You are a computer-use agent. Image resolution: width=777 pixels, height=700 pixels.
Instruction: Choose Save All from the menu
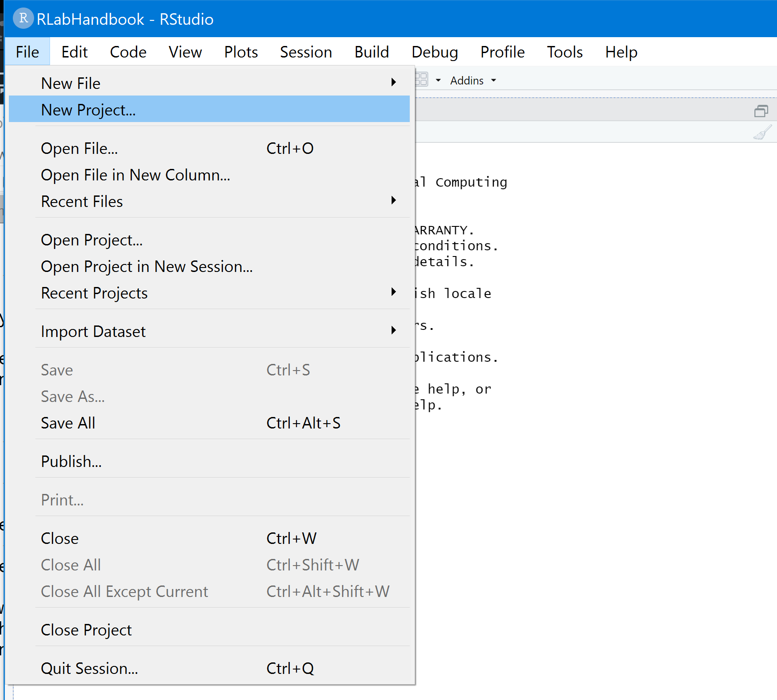click(68, 423)
